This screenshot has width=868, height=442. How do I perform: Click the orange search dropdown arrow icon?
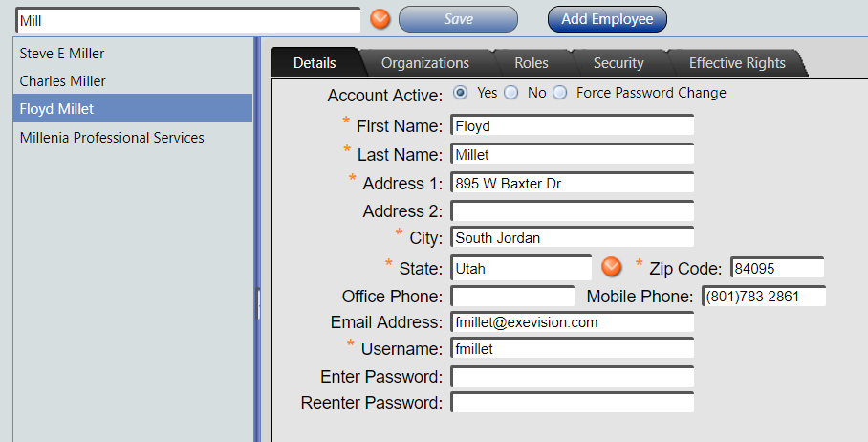[x=380, y=18]
